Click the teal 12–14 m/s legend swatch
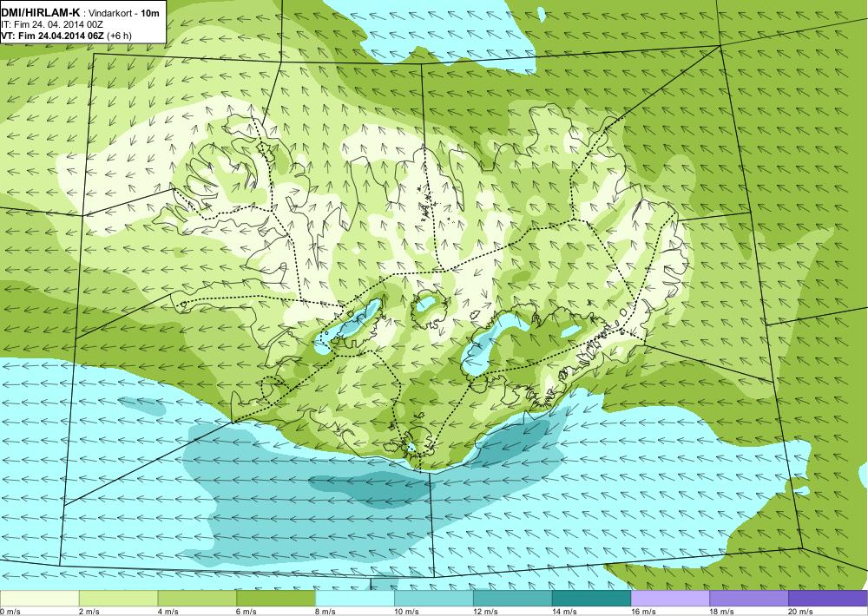The height and width of the screenshot is (616, 868). 513,599
